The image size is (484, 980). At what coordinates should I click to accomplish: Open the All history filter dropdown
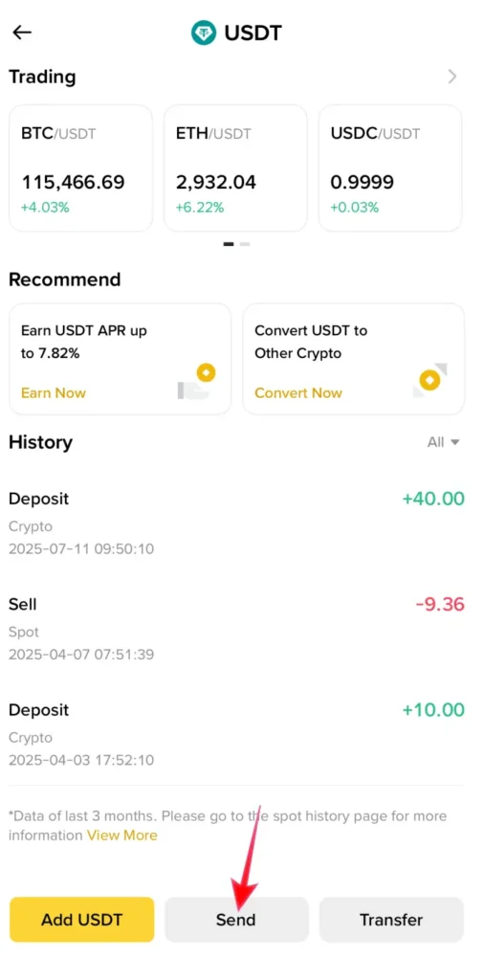(x=444, y=442)
